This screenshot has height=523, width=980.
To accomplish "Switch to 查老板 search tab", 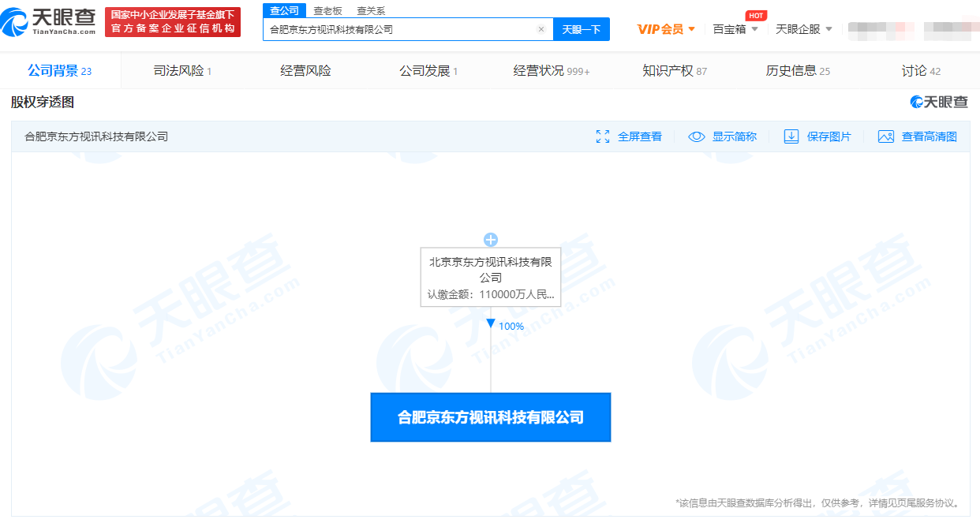I will coord(327,10).
